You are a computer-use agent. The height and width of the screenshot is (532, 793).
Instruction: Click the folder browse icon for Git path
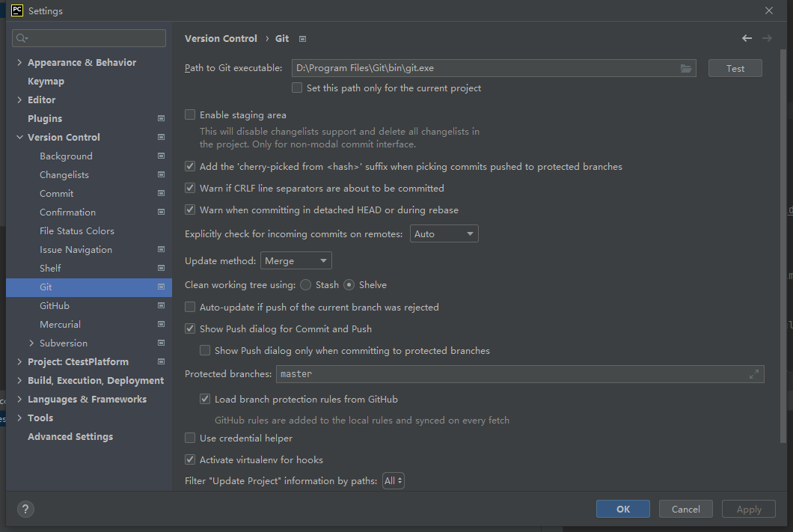[685, 68]
